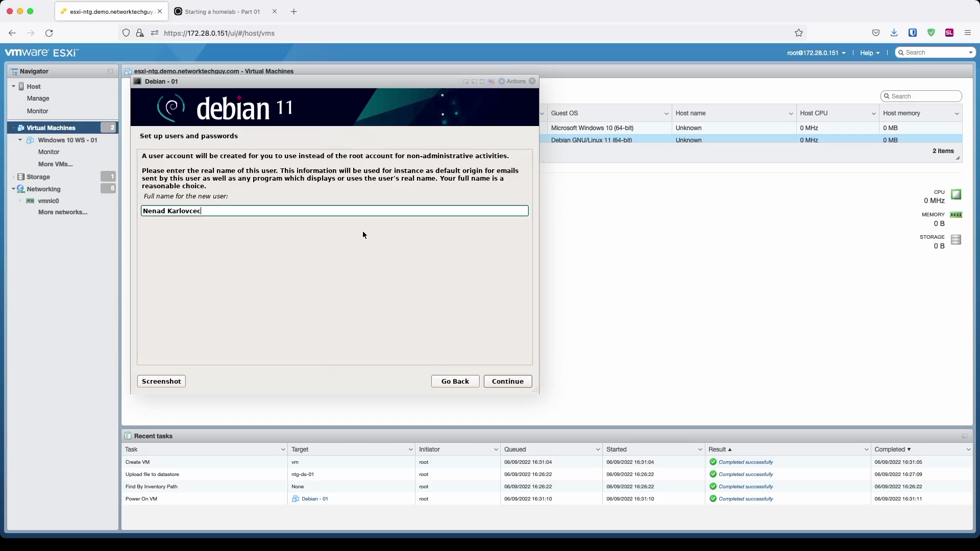Open the Actions gear menu in the Debian console
The width and height of the screenshot is (980, 551).
coord(512,82)
